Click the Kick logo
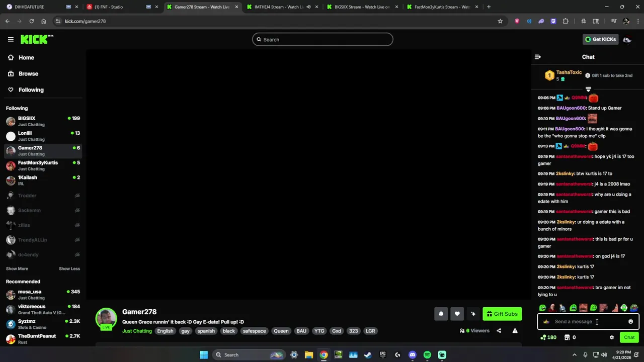The image size is (644, 362). 37,39
